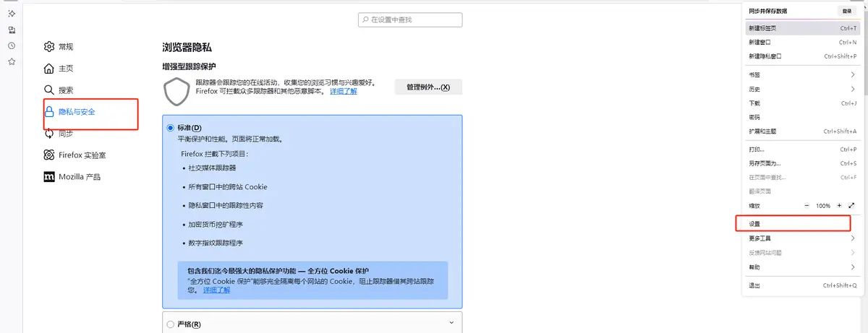Image resolution: width=868 pixels, height=333 pixels.
Task: Open the bookmarks star sidebar icon
Action: pyautogui.click(x=12, y=61)
